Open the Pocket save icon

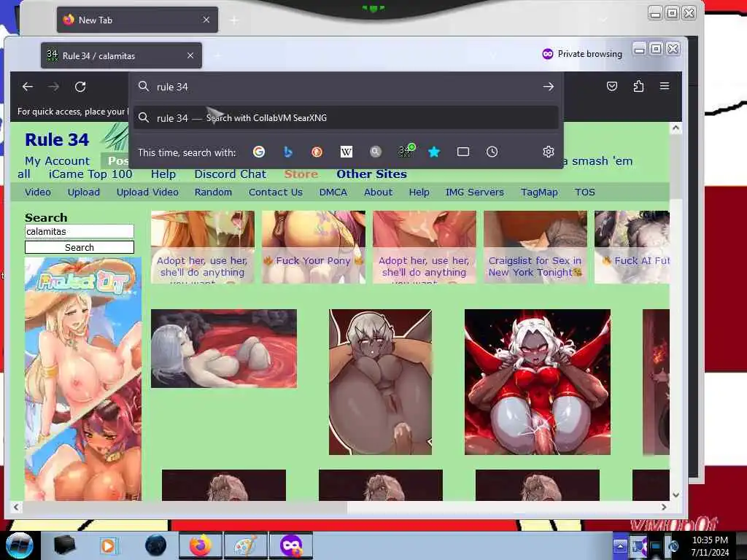click(x=612, y=86)
